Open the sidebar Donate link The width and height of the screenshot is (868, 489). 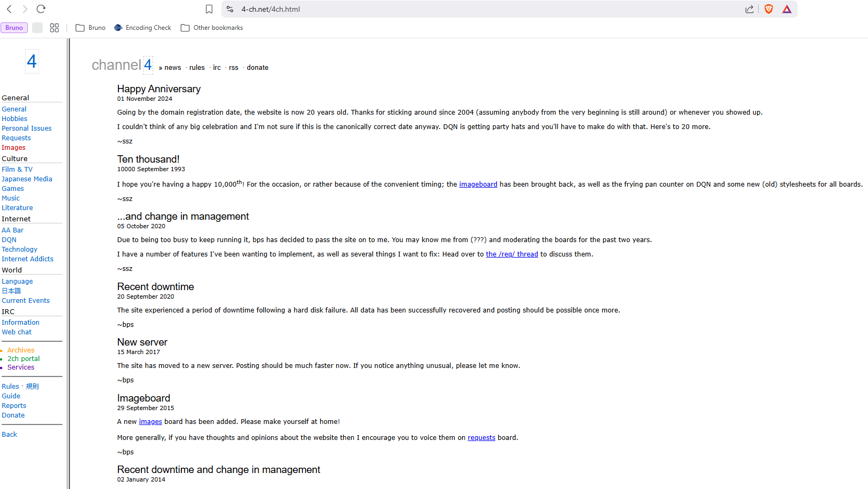13,415
